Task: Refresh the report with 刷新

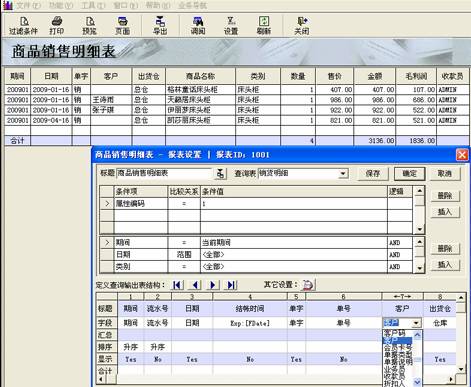Action: [x=264, y=26]
